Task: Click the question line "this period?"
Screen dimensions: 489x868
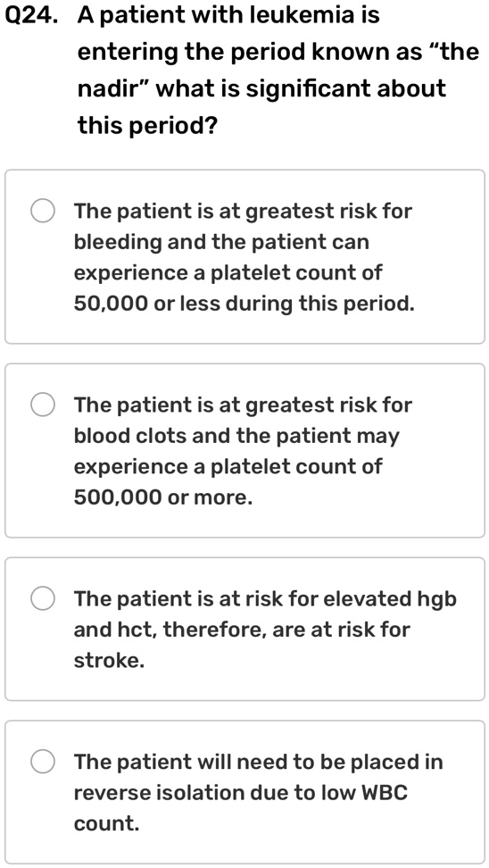Action: pyautogui.click(x=147, y=126)
